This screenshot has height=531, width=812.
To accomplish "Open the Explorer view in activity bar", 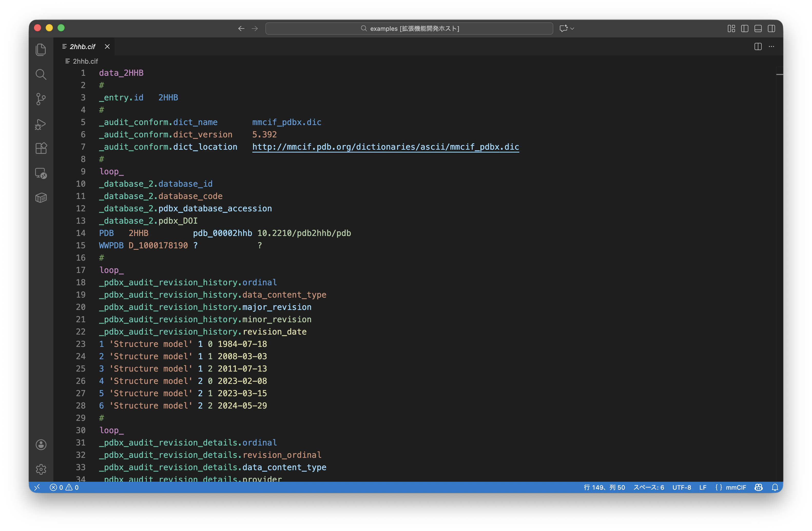I will tap(41, 50).
